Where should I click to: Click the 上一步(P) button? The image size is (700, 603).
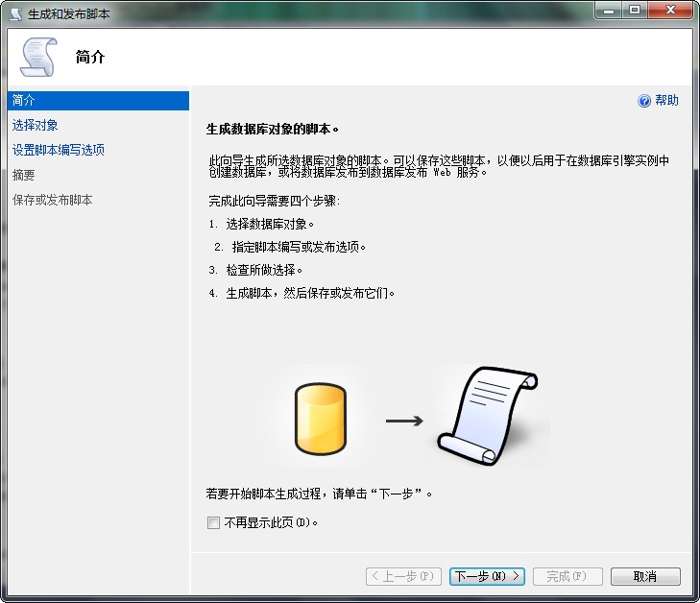click(403, 576)
